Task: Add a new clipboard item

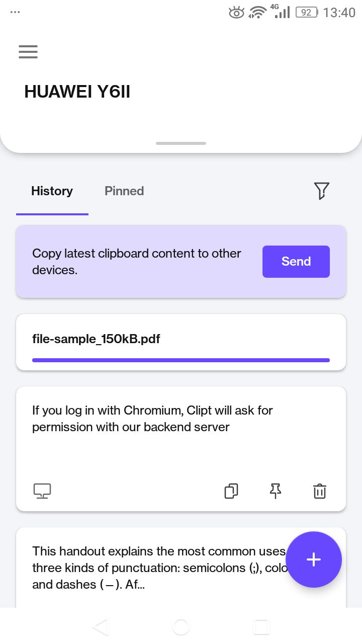Action: (x=314, y=559)
